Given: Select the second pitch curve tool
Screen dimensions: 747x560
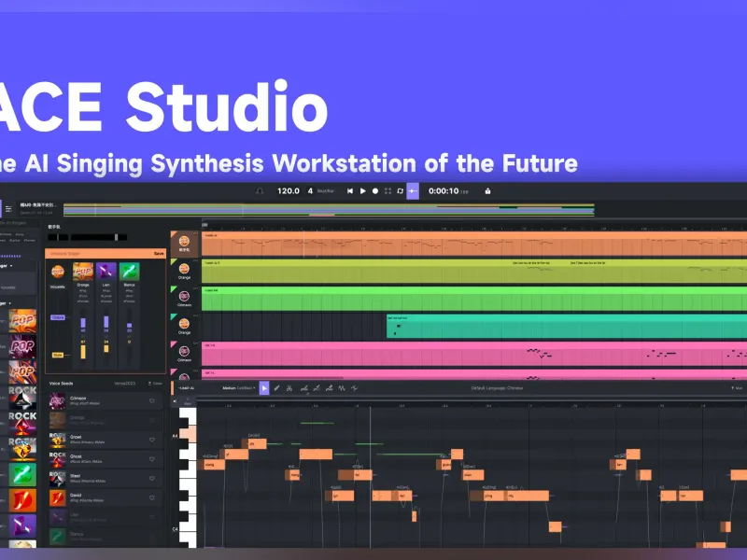Looking at the screenshot, I should click(x=317, y=388).
